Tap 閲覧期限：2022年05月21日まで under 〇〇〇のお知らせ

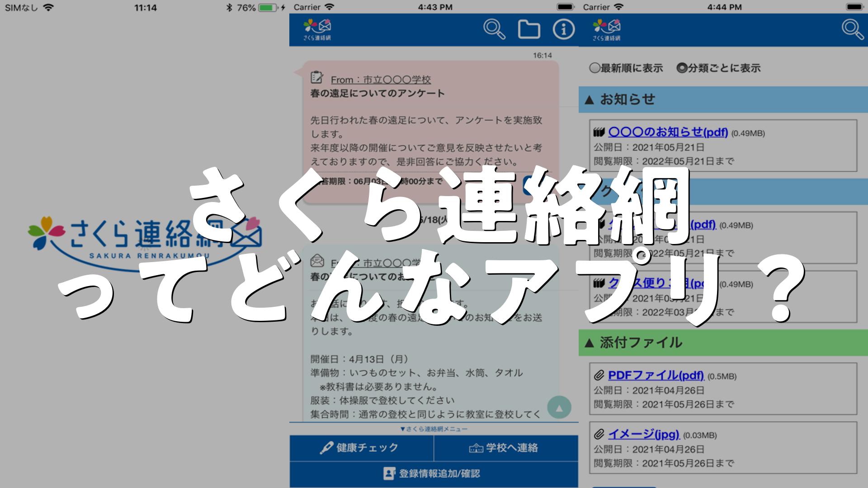[664, 161]
